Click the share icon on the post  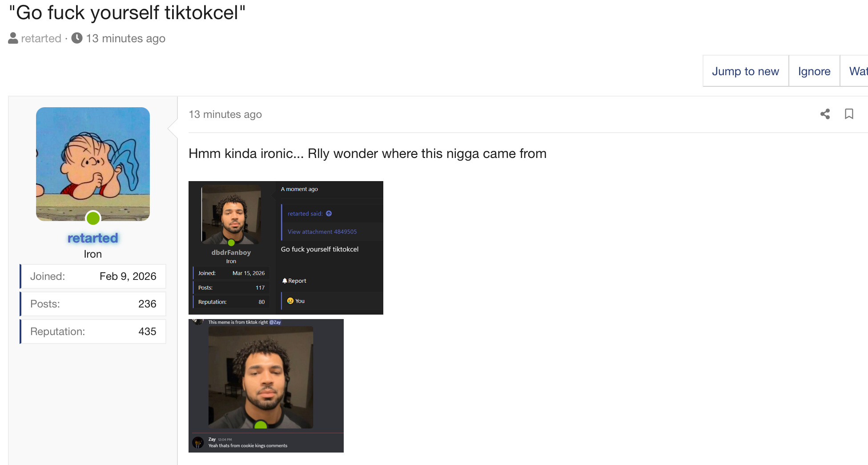[825, 114]
